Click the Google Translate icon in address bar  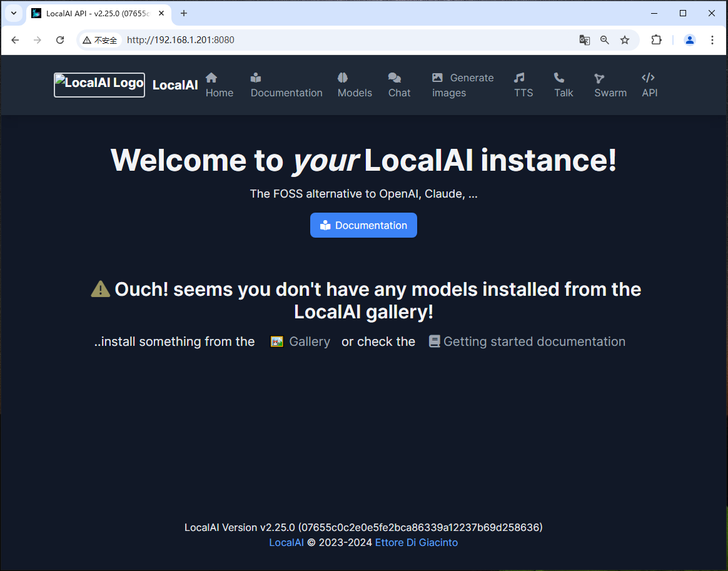point(584,39)
